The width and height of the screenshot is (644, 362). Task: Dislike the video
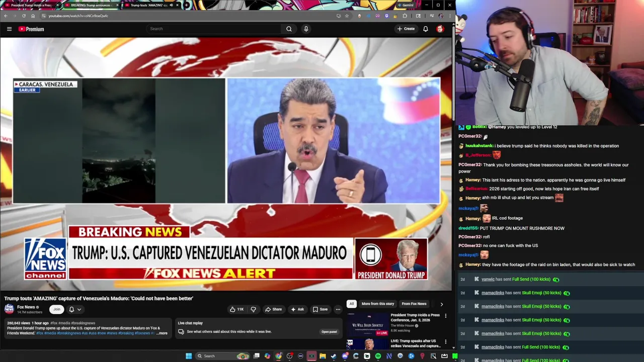(x=253, y=309)
